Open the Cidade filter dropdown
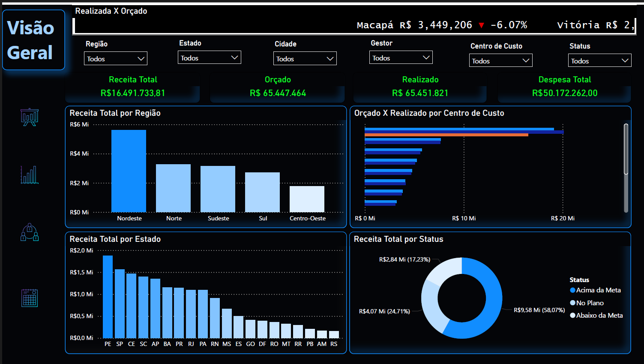Viewport: 644px width, 364px height. pos(305,58)
